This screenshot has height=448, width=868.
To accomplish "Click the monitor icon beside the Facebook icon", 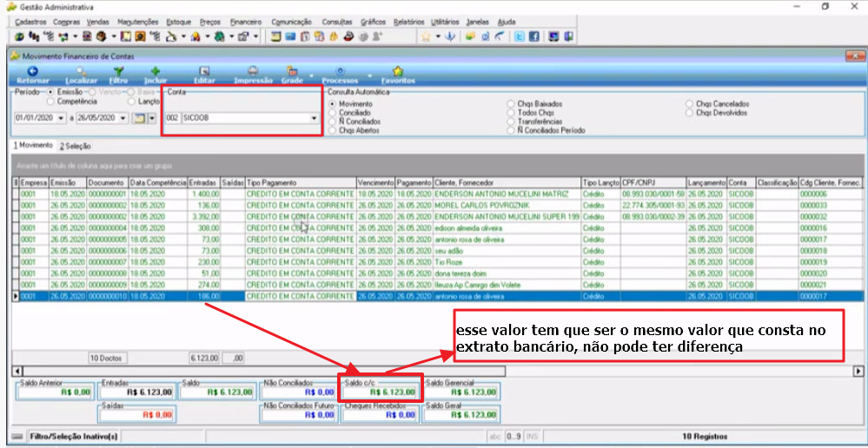I will click(x=552, y=36).
